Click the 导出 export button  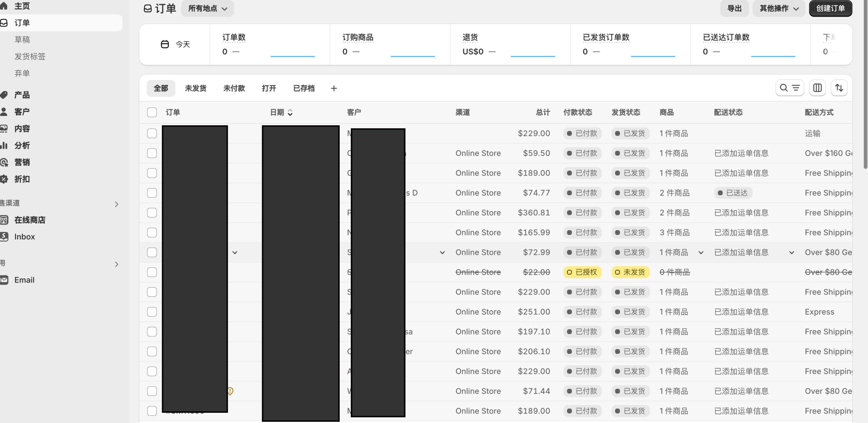click(734, 8)
